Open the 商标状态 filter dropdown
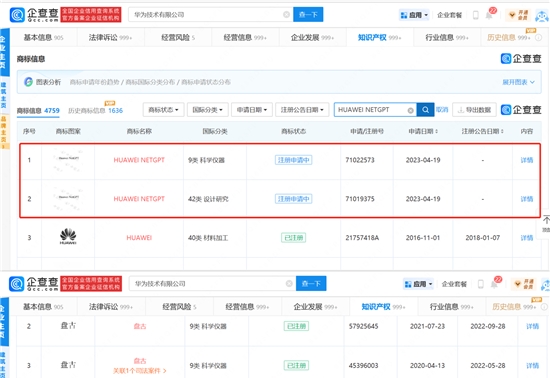The width and height of the screenshot is (550, 378). click(163, 110)
